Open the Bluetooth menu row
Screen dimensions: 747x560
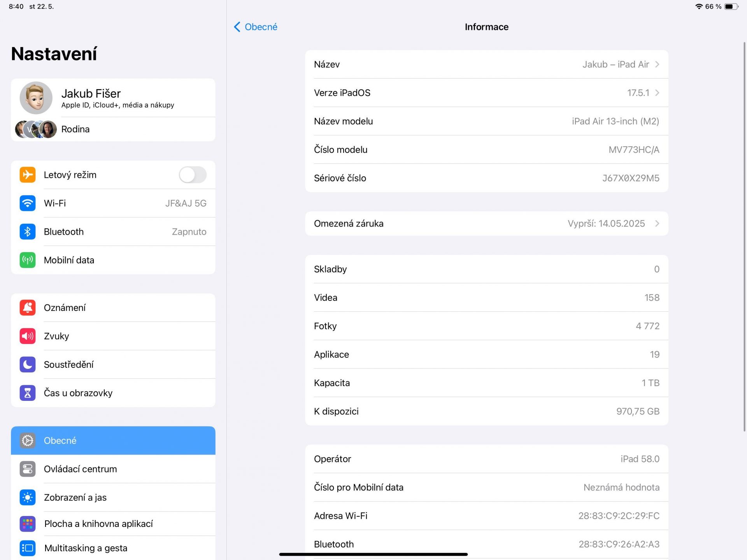[113, 232]
